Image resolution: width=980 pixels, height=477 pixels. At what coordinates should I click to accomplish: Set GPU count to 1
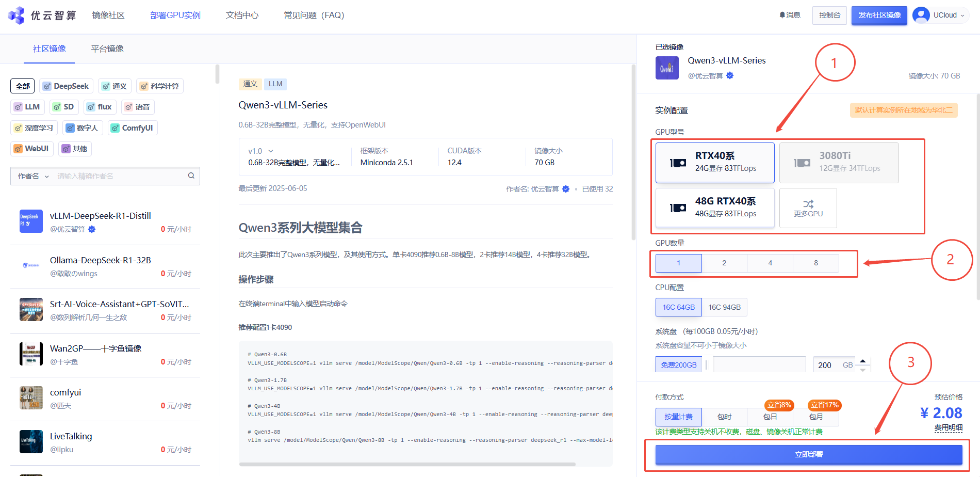point(678,263)
